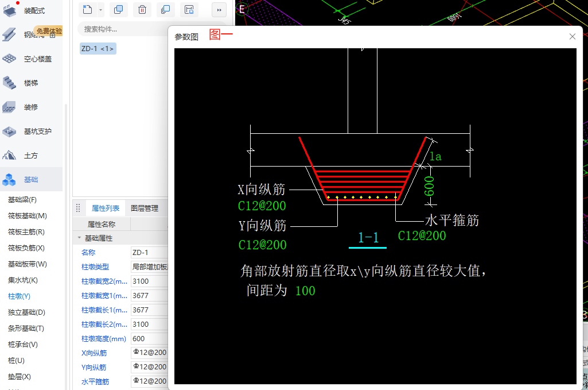
Task: Click the 柱墩类型 property link
Action: [95, 267]
